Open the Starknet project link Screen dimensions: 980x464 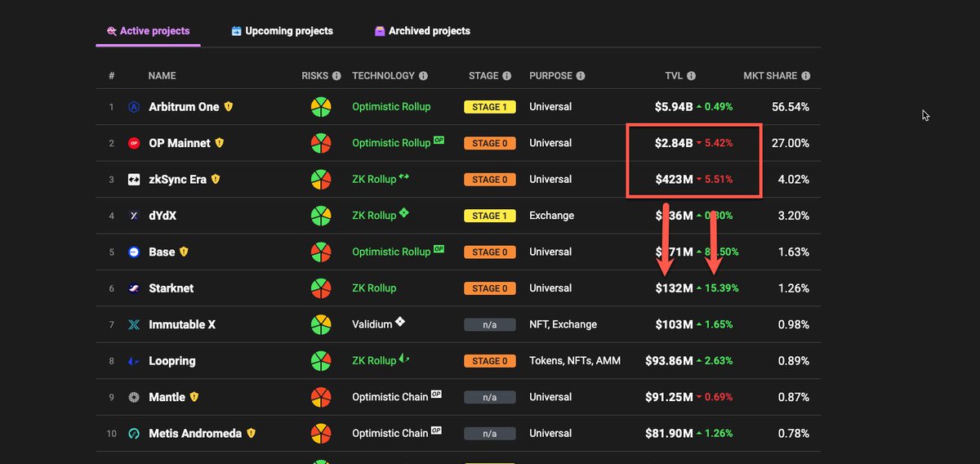(x=171, y=288)
